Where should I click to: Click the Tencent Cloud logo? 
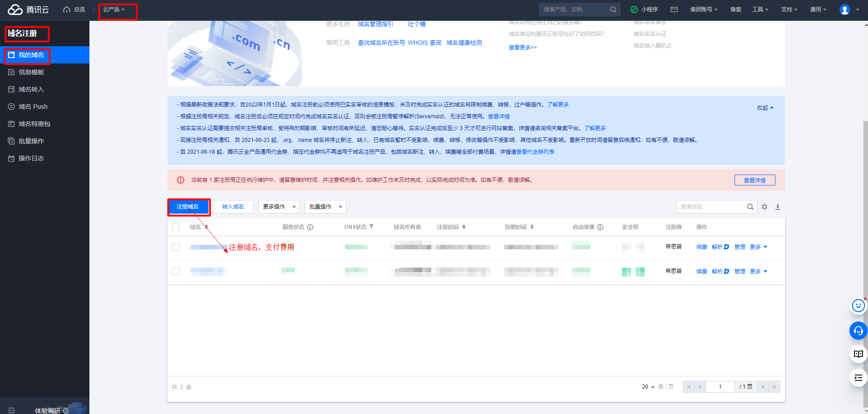point(28,10)
